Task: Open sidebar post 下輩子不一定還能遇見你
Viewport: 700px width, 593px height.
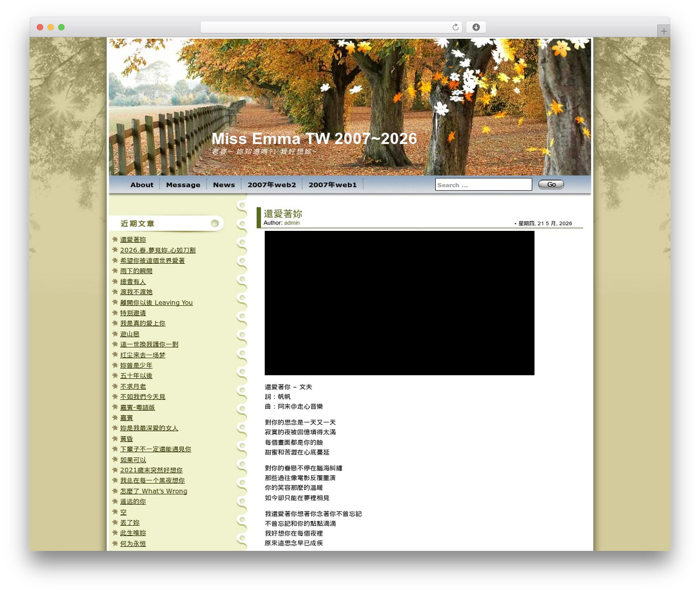Action: tap(156, 449)
